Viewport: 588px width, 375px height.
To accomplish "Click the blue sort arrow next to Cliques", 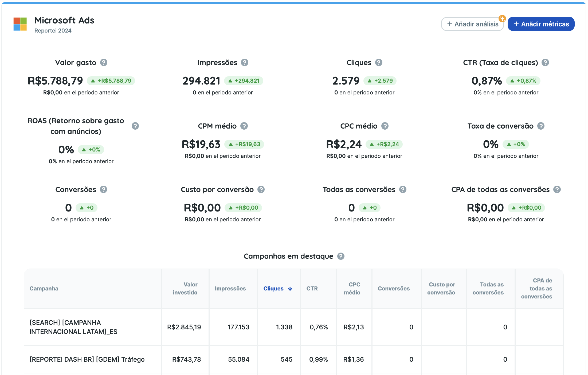I will (290, 289).
